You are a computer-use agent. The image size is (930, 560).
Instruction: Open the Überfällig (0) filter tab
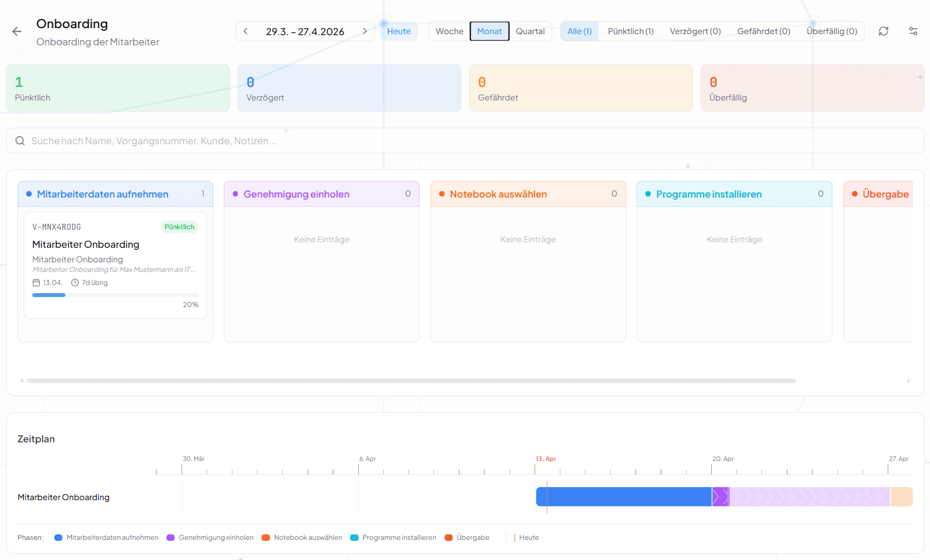click(832, 31)
